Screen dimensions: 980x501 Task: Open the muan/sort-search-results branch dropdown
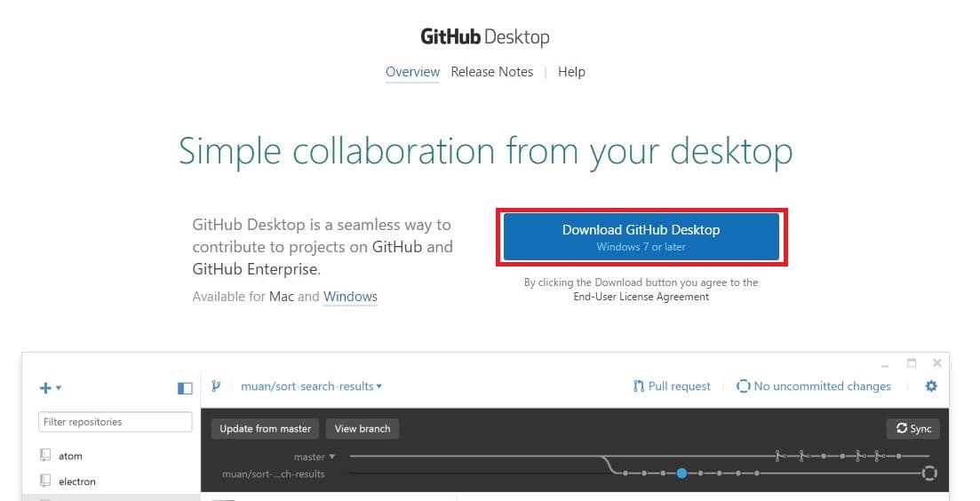coord(311,386)
